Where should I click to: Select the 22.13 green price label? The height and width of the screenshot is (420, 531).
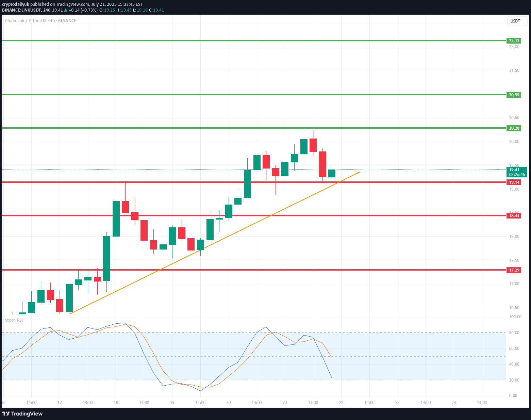click(514, 41)
